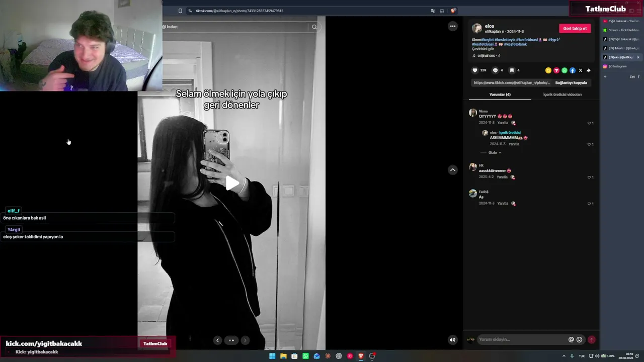Play the TikTok photo post

tap(232, 183)
